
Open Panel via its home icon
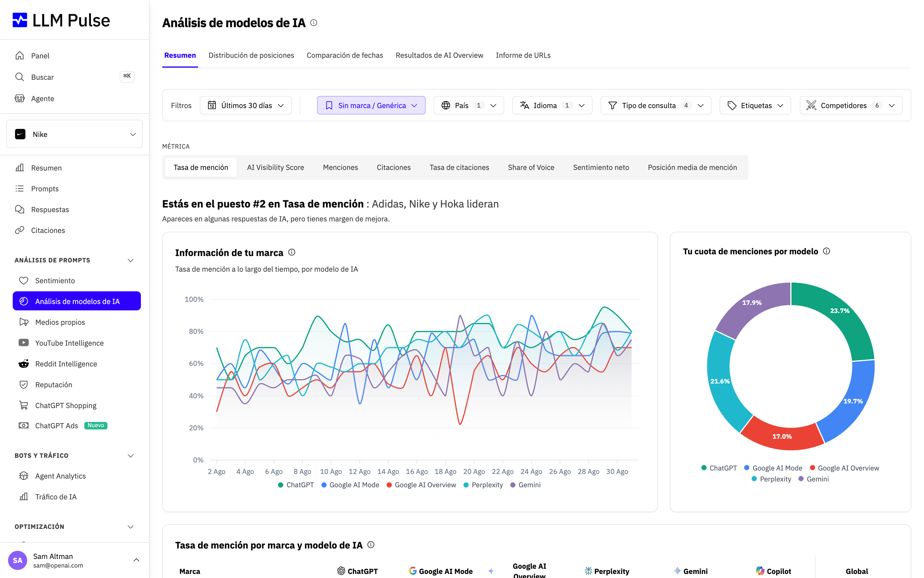coord(19,55)
